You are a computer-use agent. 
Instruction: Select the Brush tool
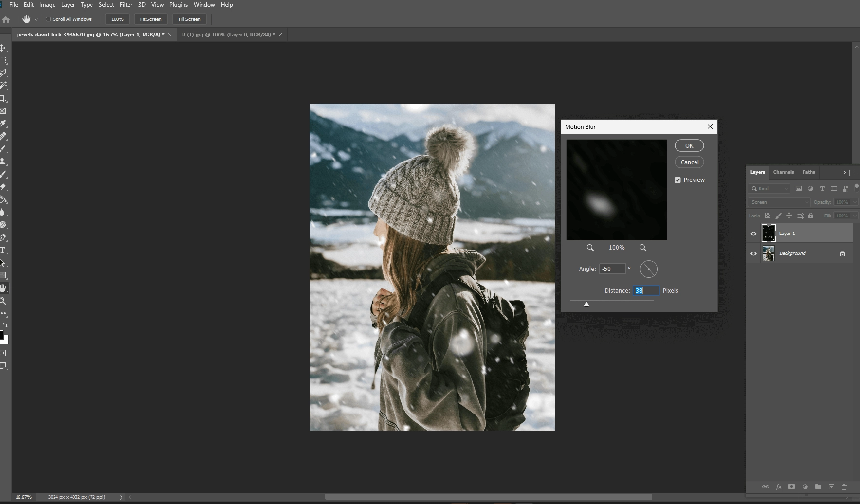[3, 149]
